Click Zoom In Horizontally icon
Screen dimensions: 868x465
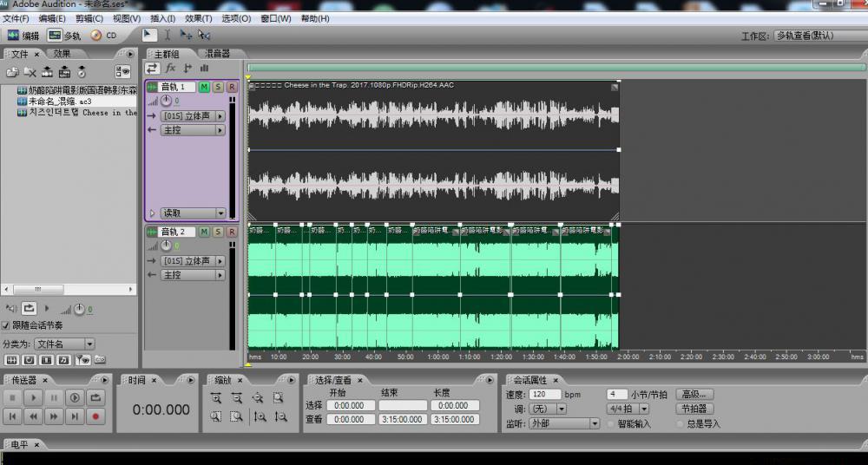216,397
